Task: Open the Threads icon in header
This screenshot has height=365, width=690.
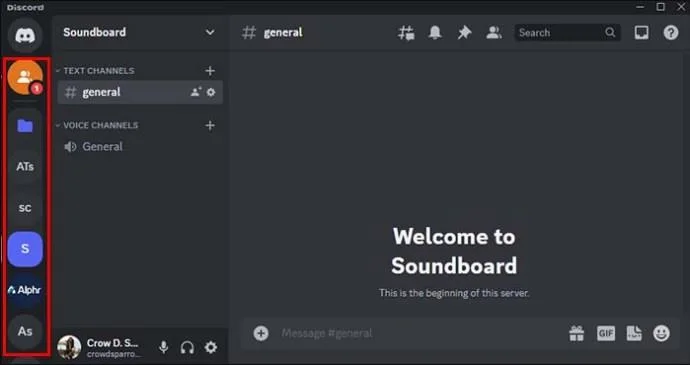Action: 406,33
